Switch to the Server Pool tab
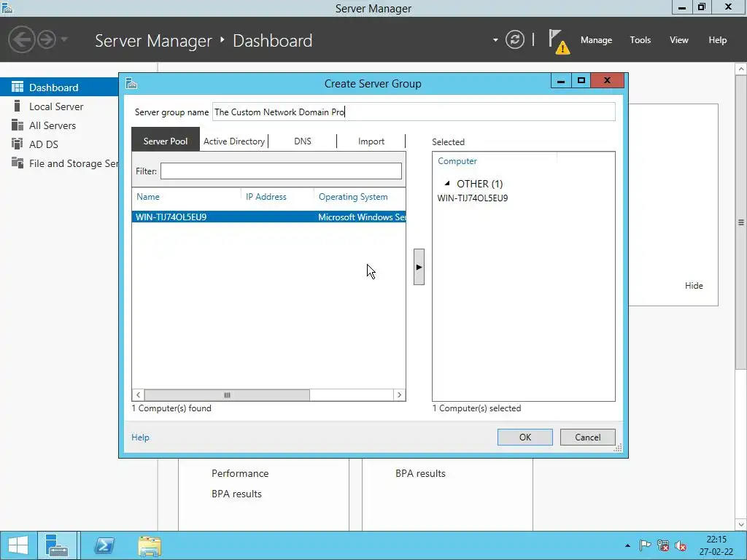 [x=166, y=141]
